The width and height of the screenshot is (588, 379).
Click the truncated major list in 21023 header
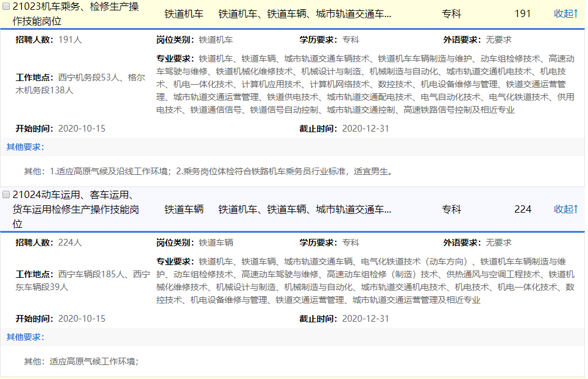[305, 13]
